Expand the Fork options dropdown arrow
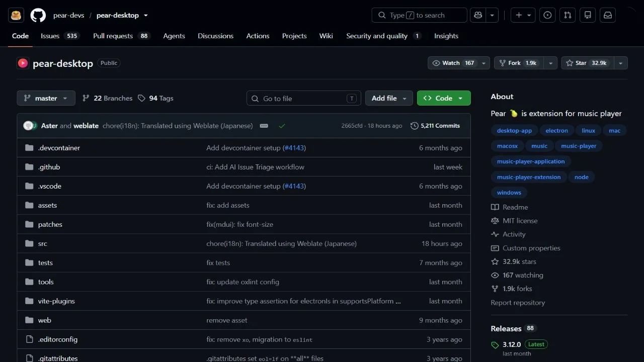 [x=551, y=63]
